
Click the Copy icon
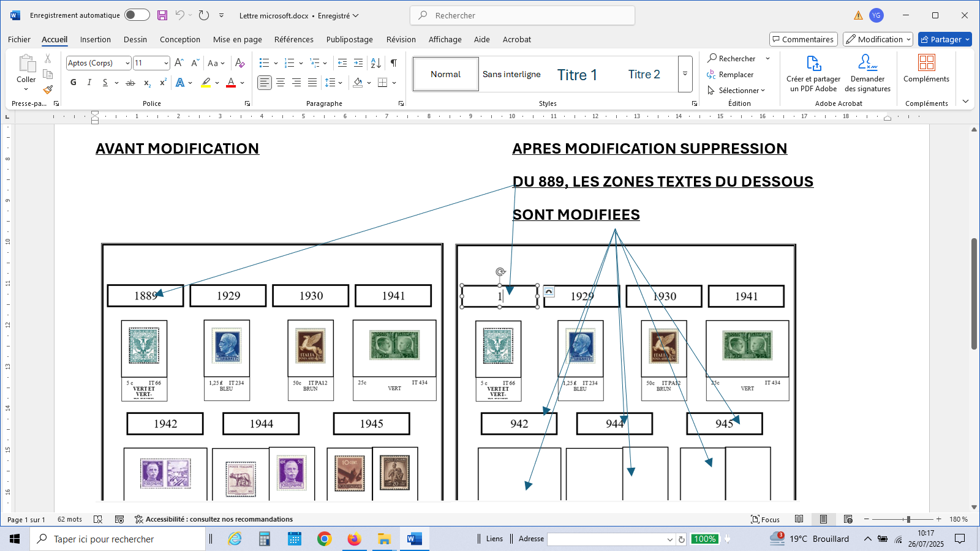click(48, 74)
